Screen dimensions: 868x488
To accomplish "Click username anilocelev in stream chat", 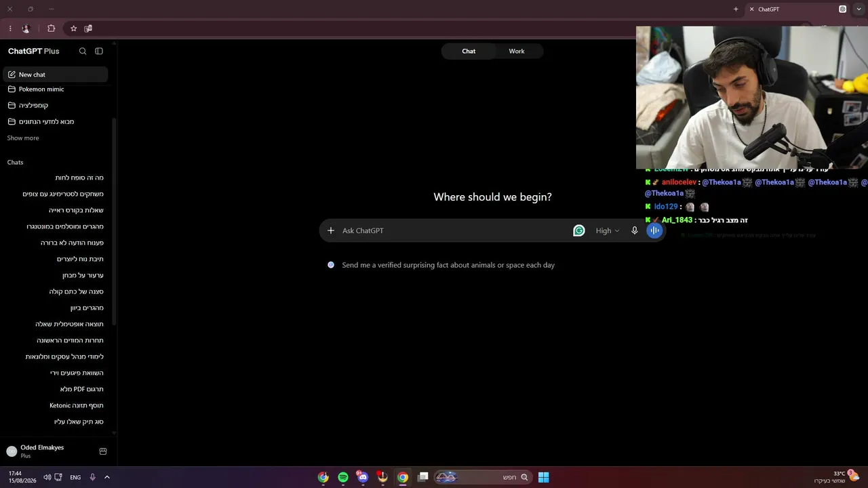I will (679, 182).
